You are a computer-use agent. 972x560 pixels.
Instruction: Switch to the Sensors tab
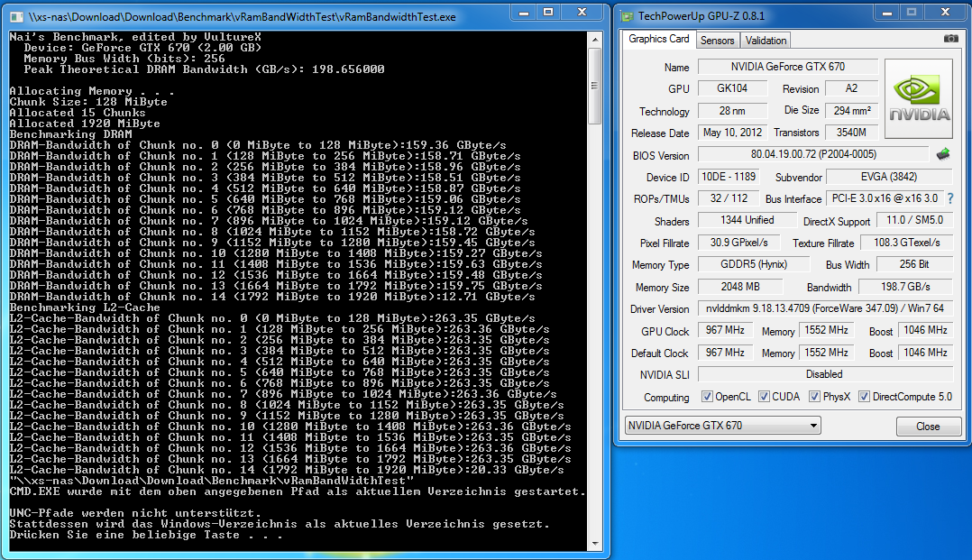click(717, 41)
